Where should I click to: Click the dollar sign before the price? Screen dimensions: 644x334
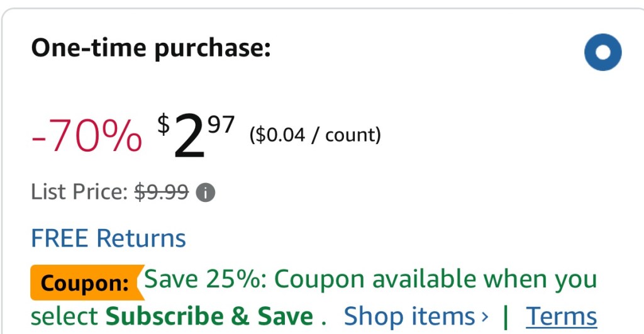[x=164, y=125]
